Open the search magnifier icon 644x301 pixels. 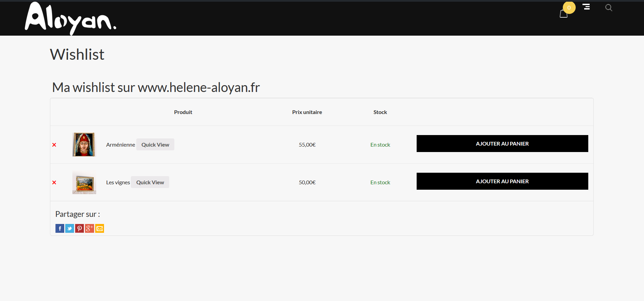(609, 7)
